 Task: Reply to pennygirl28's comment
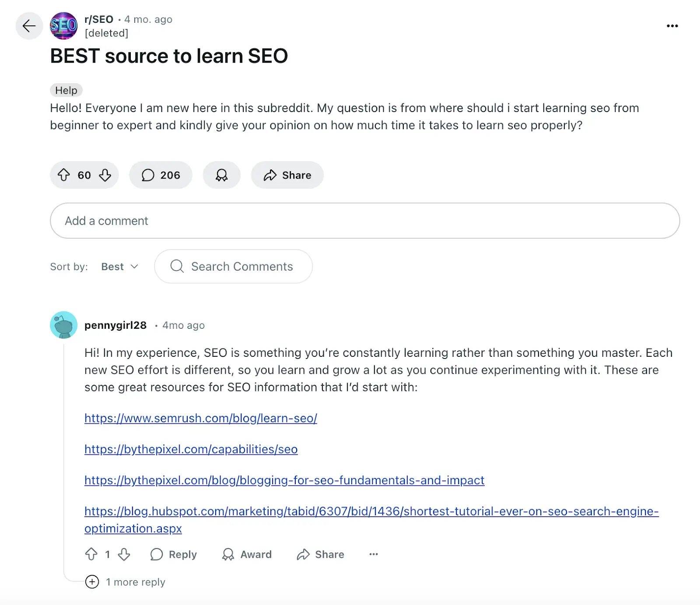[173, 554]
